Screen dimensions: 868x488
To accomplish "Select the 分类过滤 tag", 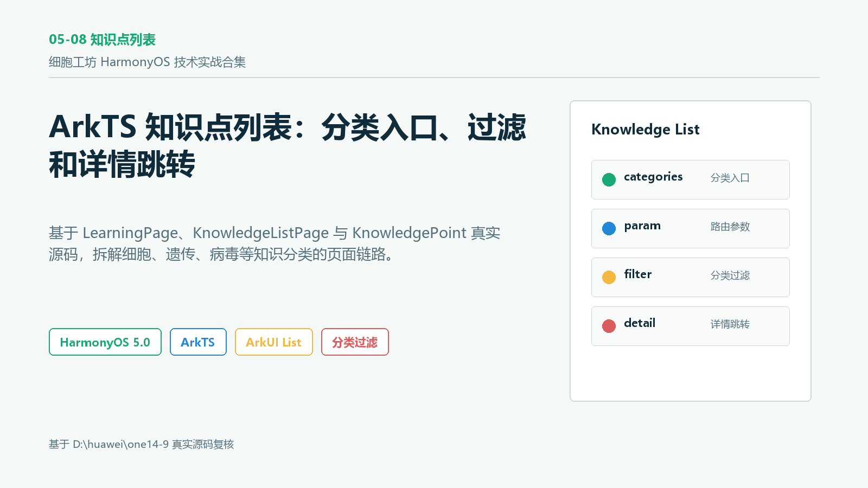I will pyautogui.click(x=355, y=342).
